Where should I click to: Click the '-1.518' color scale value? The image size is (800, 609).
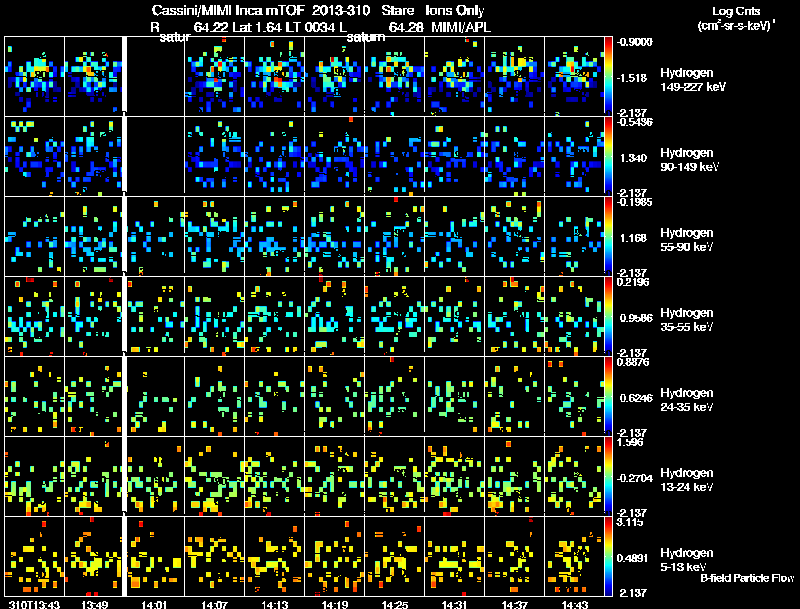[632, 78]
